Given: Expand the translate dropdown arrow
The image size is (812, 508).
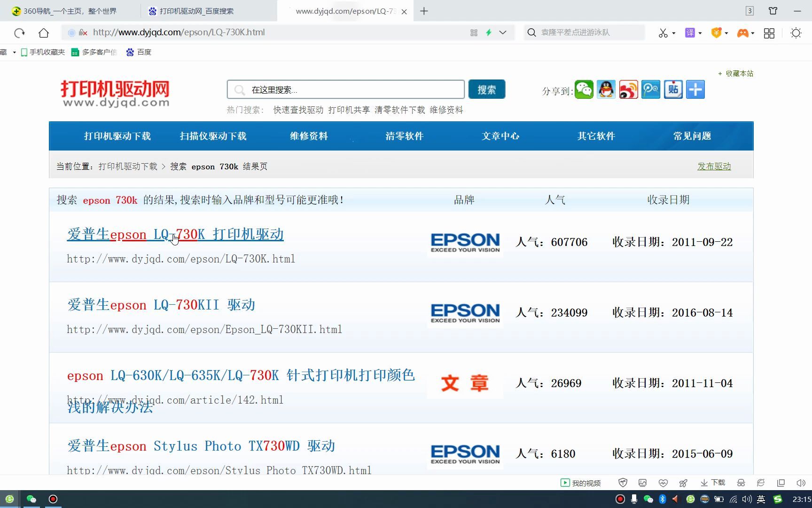Looking at the screenshot, I should (700, 33).
